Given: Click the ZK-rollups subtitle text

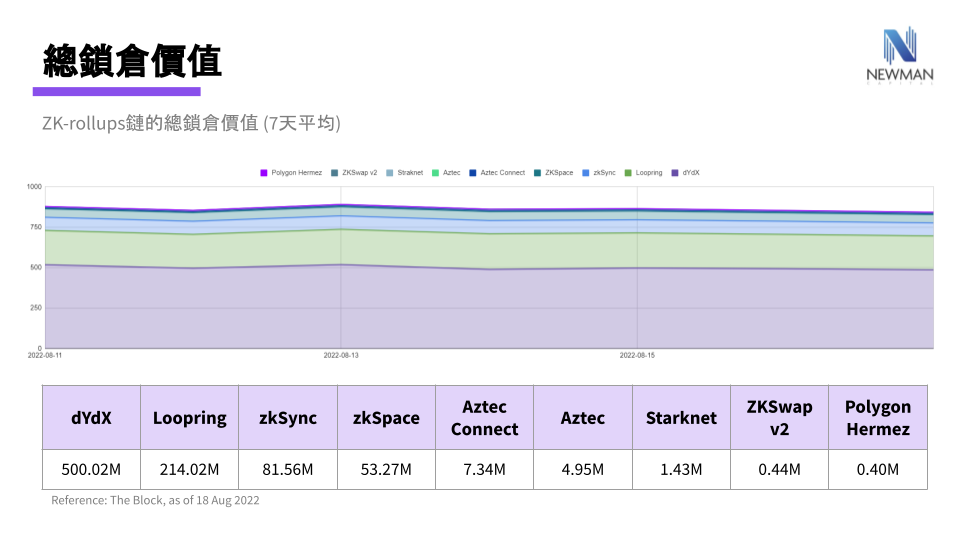Looking at the screenshot, I should (191, 123).
